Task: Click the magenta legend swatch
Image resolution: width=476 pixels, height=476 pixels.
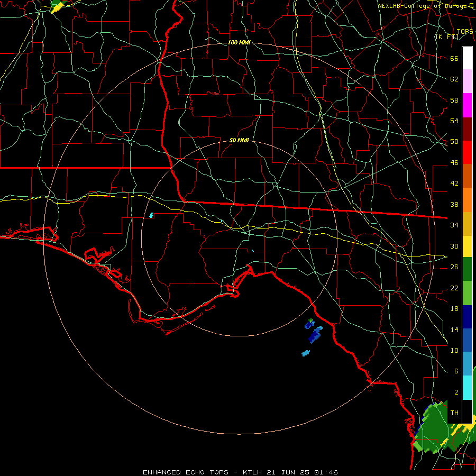Action: click(x=467, y=105)
